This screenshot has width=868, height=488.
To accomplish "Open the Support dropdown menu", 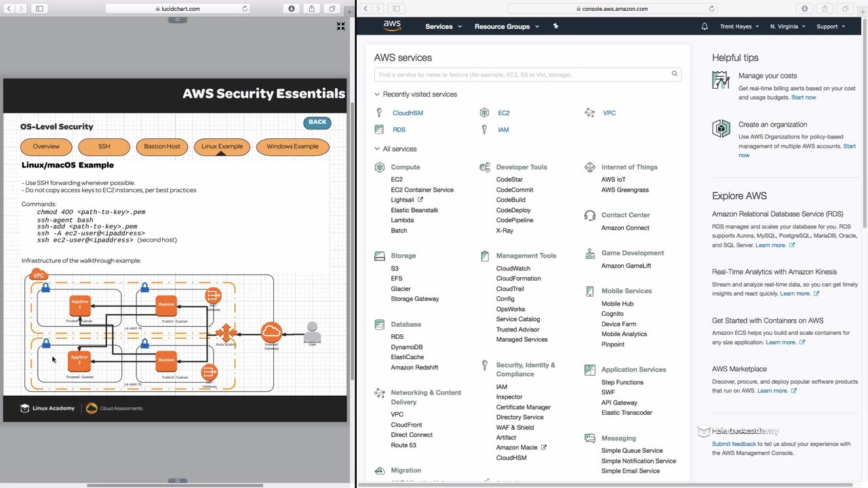I will point(831,26).
